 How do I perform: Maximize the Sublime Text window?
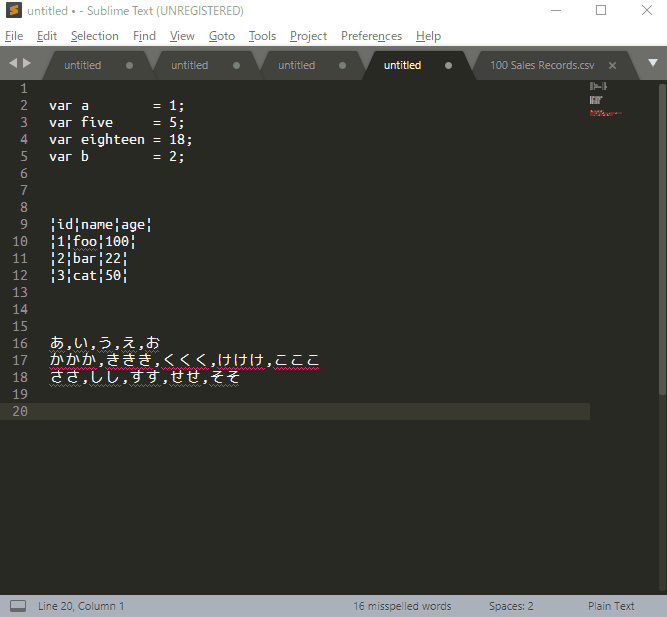601,10
